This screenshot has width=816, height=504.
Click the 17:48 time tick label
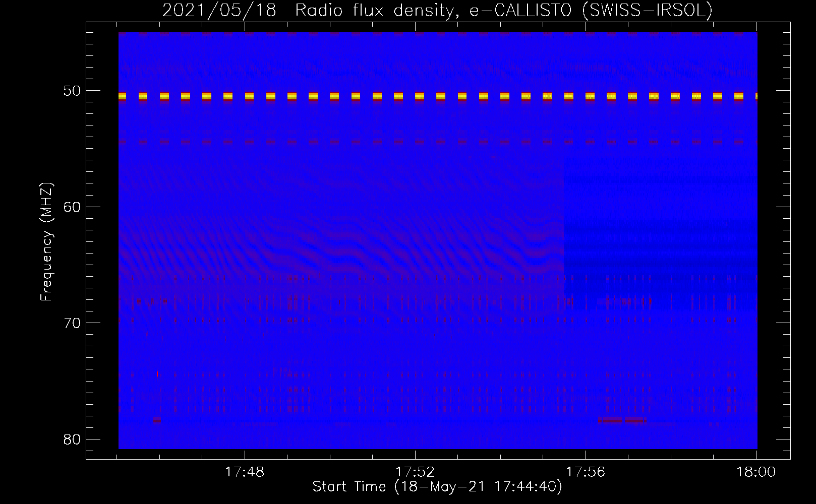(245, 472)
